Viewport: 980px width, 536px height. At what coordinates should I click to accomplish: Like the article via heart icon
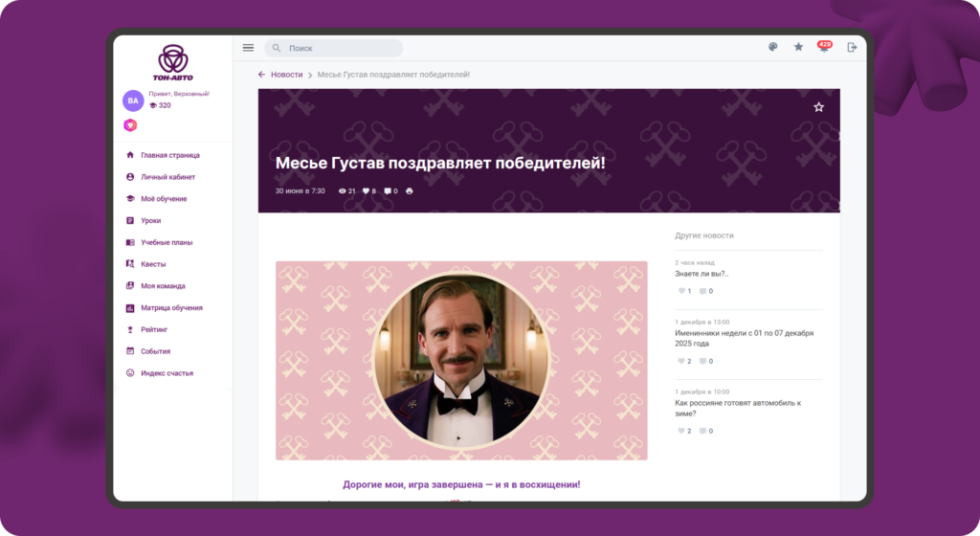pyautogui.click(x=366, y=191)
